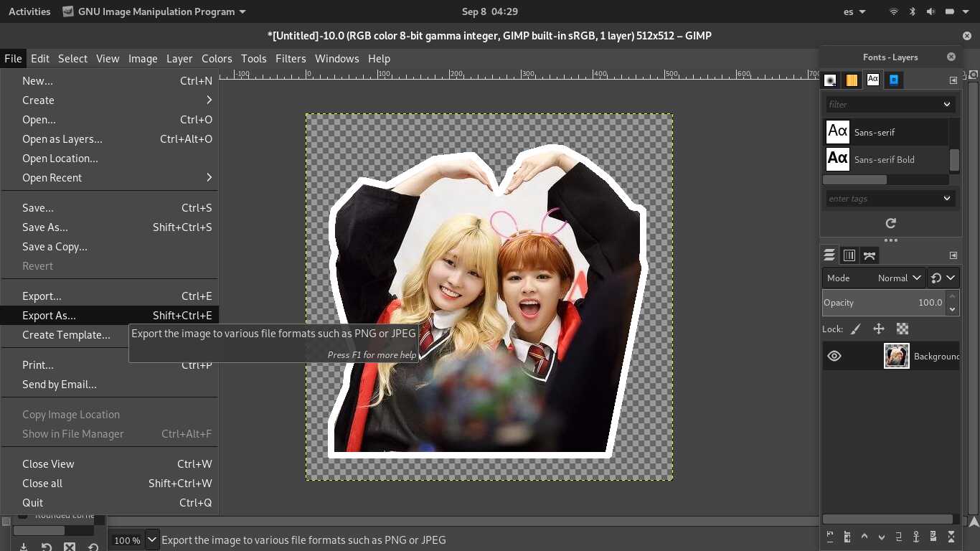The height and width of the screenshot is (551, 980).
Task: Delete the layer with the bottom-right icon
Action: (x=951, y=537)
